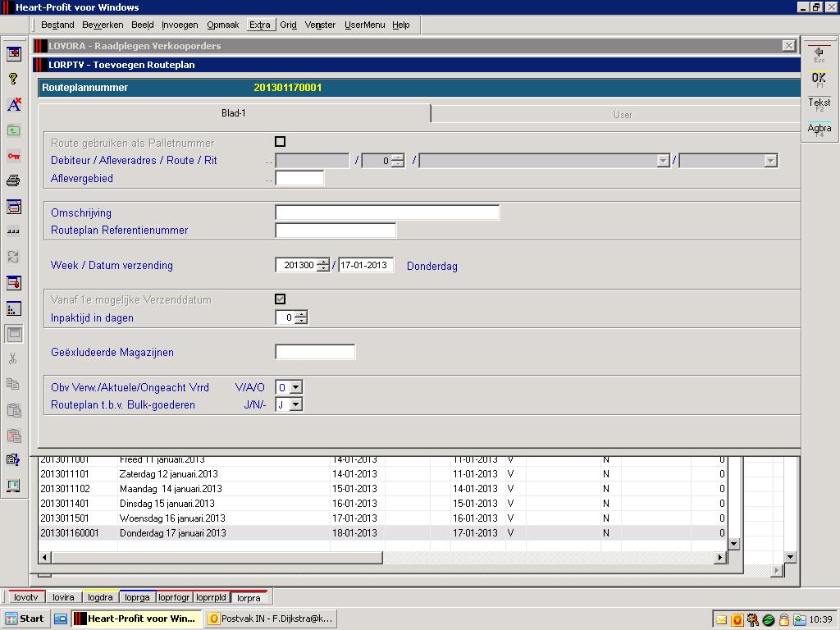Click the refresh arrows icon in sidebar
Viewport: 840px width, 630px height.
13,257
